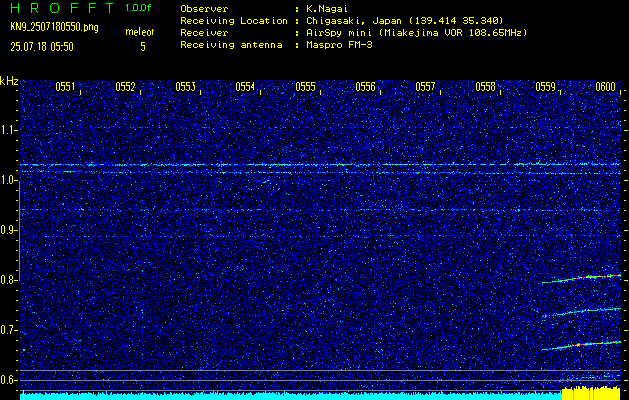The width and height of the screenshot is (629, 400).
Task: Select the Chigasaki, Japan coordinates text
Action: coord(404,21)
